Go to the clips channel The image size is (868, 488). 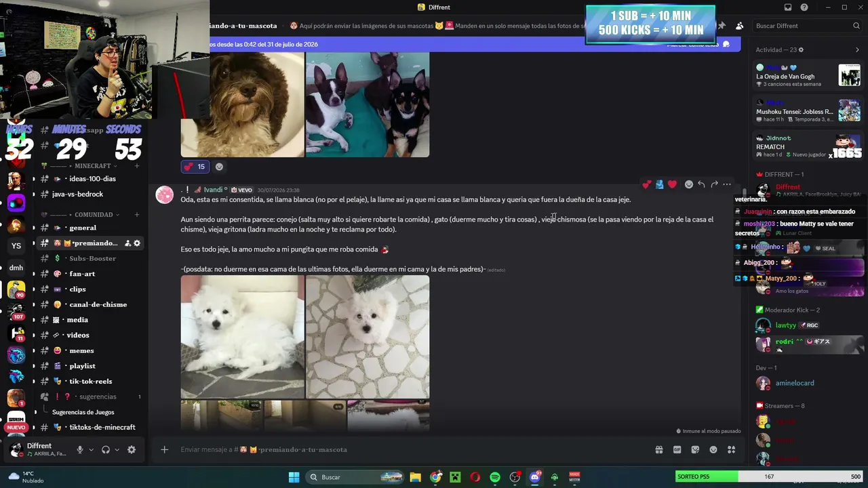coord(91,289)
